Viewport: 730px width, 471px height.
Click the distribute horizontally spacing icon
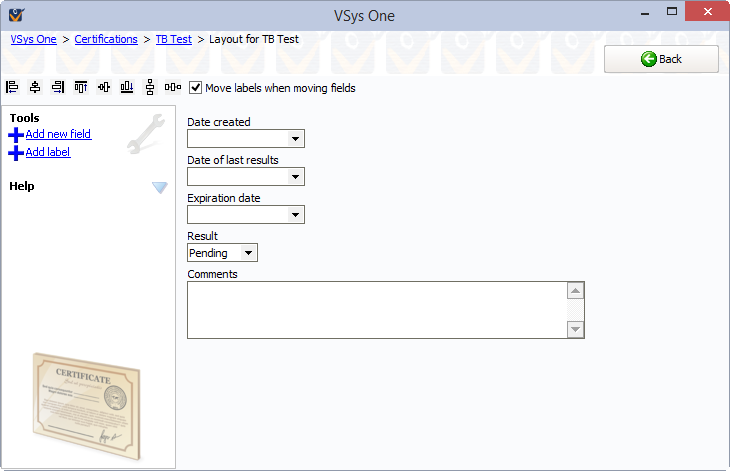[x=173, y=88]
